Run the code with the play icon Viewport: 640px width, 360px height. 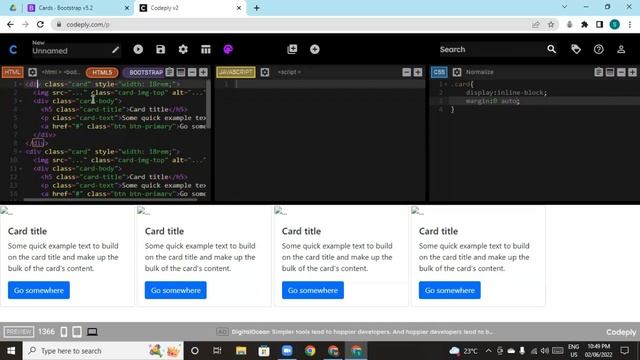coord(138,49)
